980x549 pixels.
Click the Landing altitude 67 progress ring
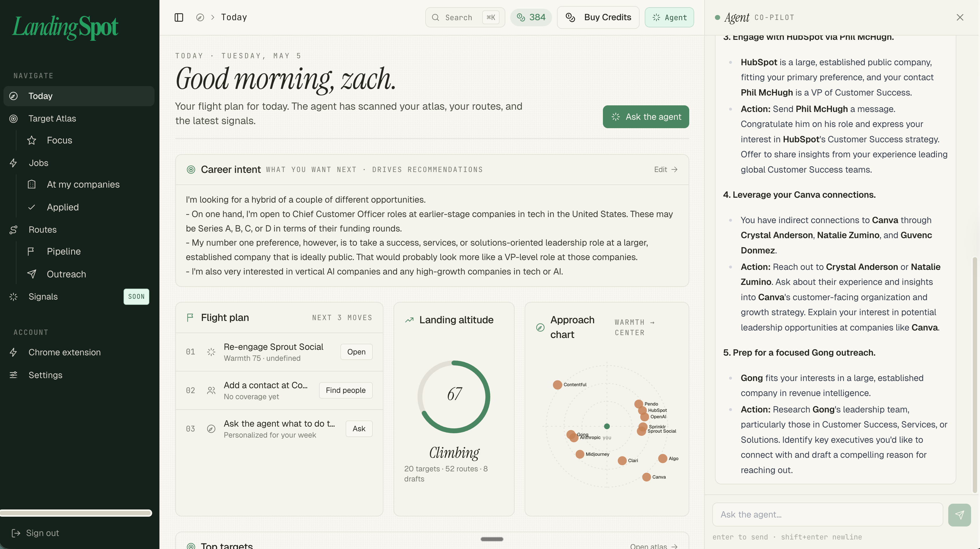tap(454, 397)
